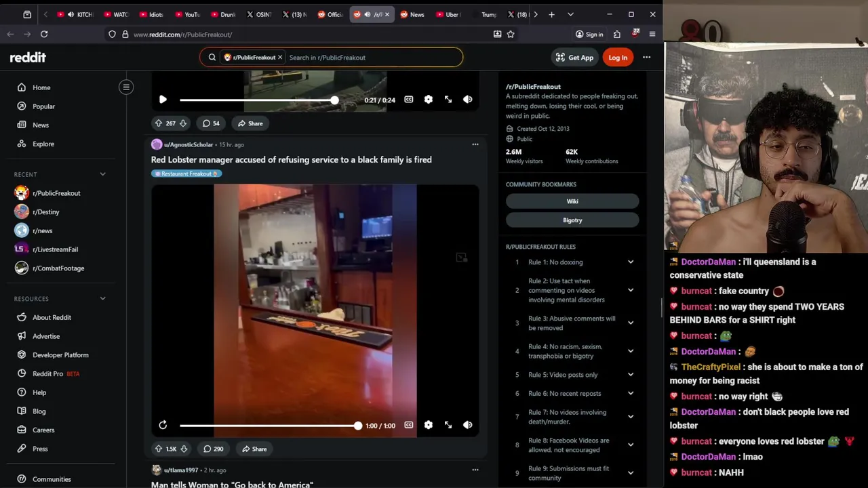Open the three-dot menu beside Log In
The height and width of the screenshot is (488, 868).
tap(646, 58)
